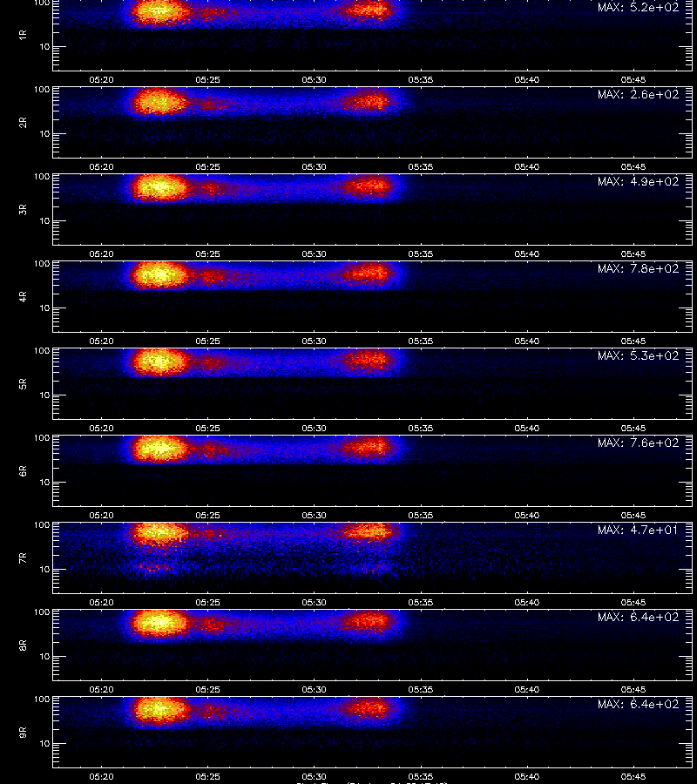This screenshot has width=697, height=784.
Task: Click the 05:35 time label under 4R panel
Action: pyautogui.click(x=421, y=341)
